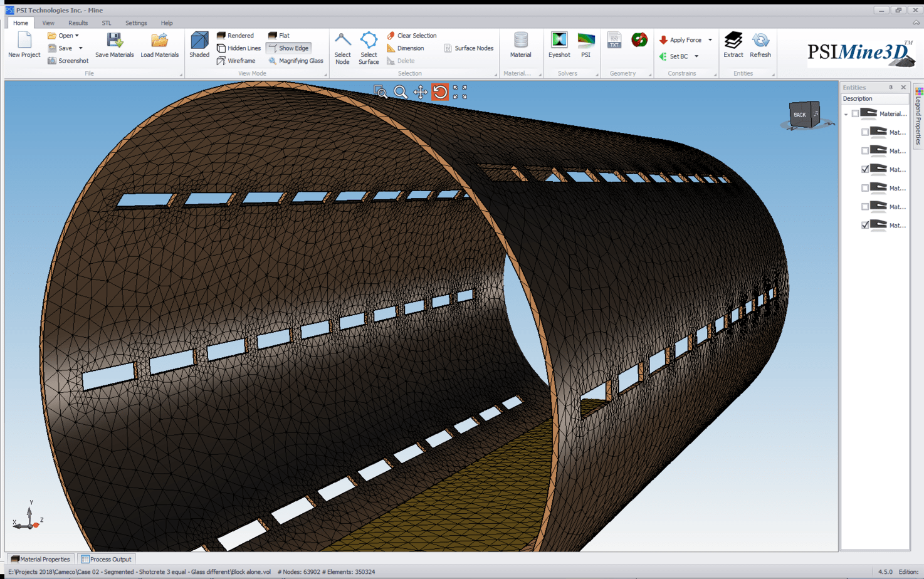Run the PSI solver

586,45
